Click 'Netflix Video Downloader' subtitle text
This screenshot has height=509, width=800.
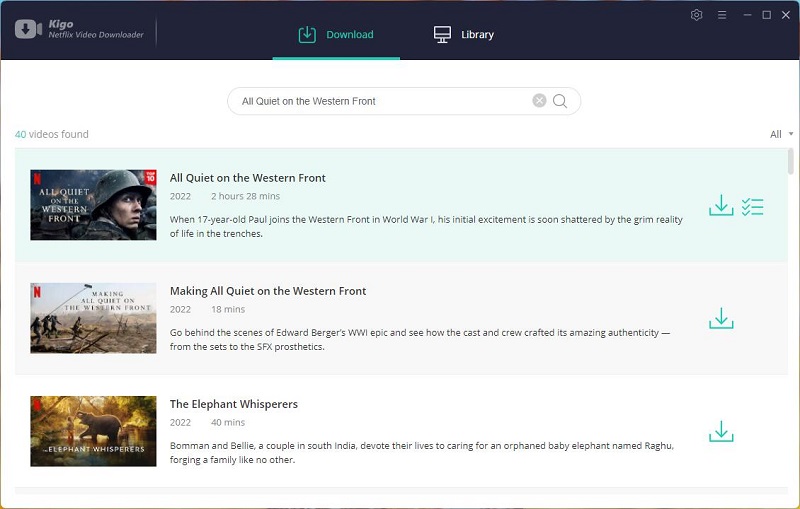[x=96, y=35]
